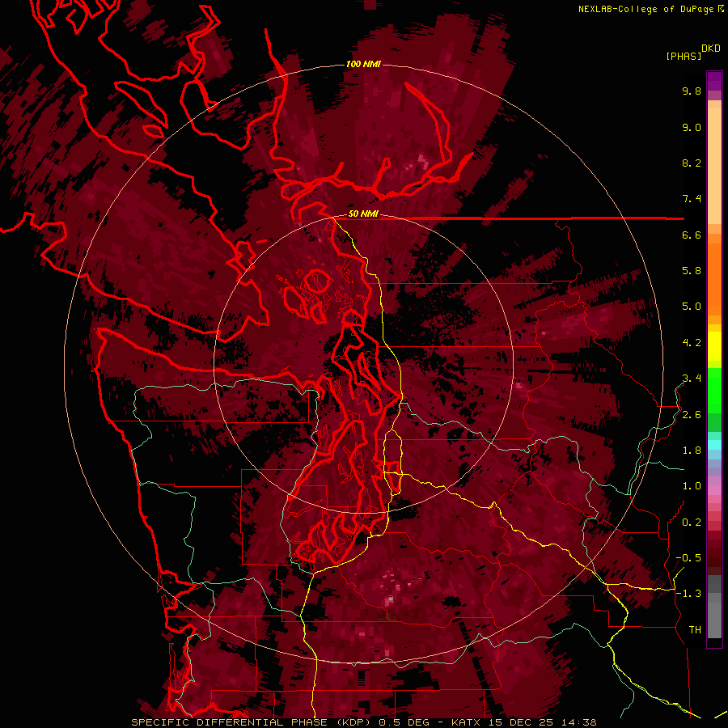Click the 8.2 legend value
This screenshot has width=728, height=728.
click(692, 163)
